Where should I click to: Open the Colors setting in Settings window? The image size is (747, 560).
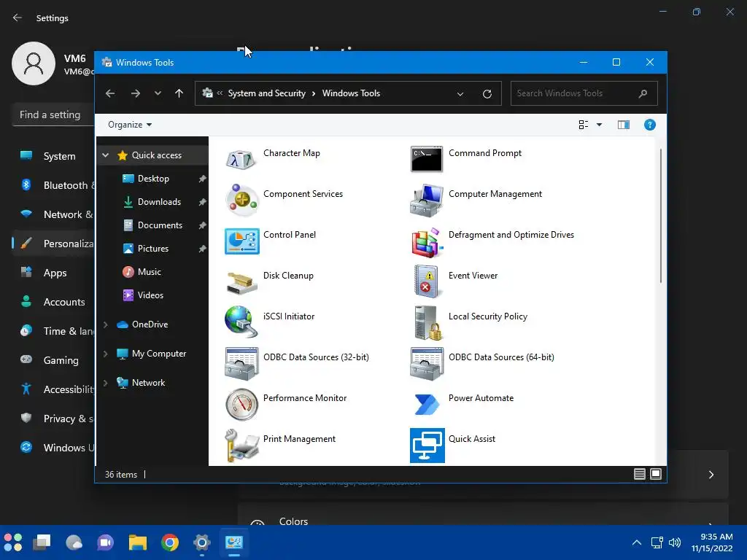click(483, 516)
